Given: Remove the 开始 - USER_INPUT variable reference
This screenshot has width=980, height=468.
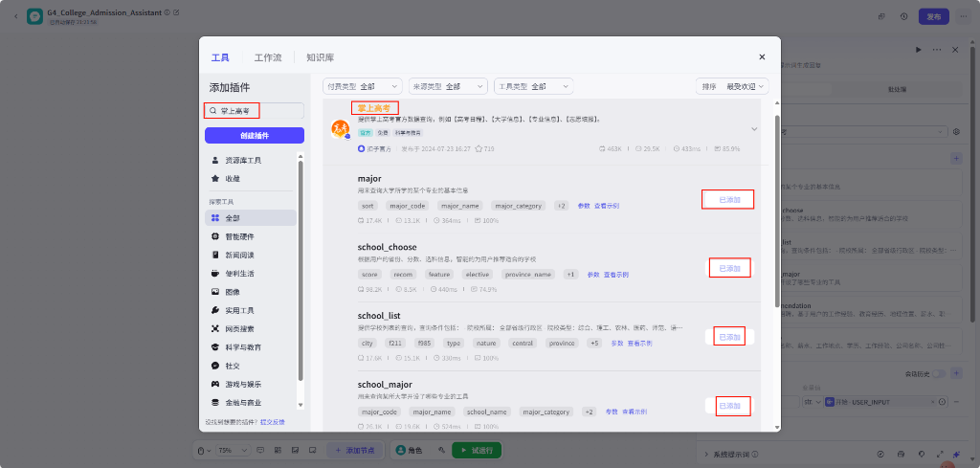Looking at the screenshot, I should (x=933, y=402).
